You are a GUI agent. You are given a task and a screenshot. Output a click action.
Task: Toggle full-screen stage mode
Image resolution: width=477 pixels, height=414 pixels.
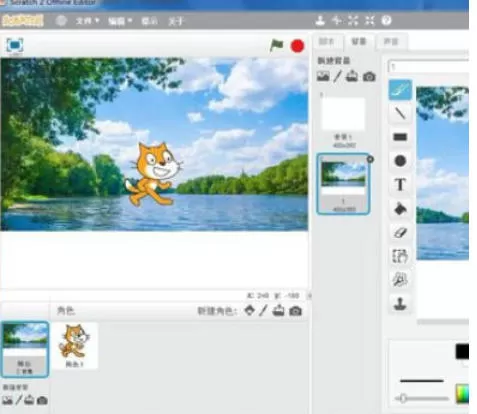pyautogui.click(x=15, y=45)
